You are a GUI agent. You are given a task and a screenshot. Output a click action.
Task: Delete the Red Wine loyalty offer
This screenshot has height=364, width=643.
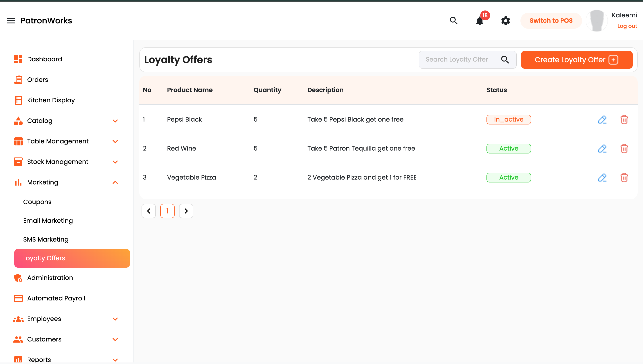(624, 149)
